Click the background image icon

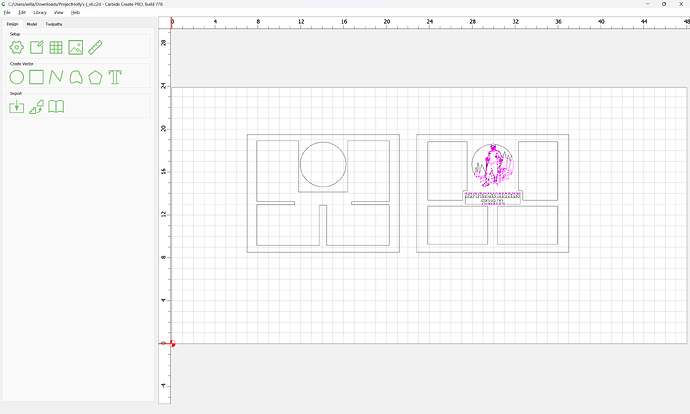(x=76, y=47)
